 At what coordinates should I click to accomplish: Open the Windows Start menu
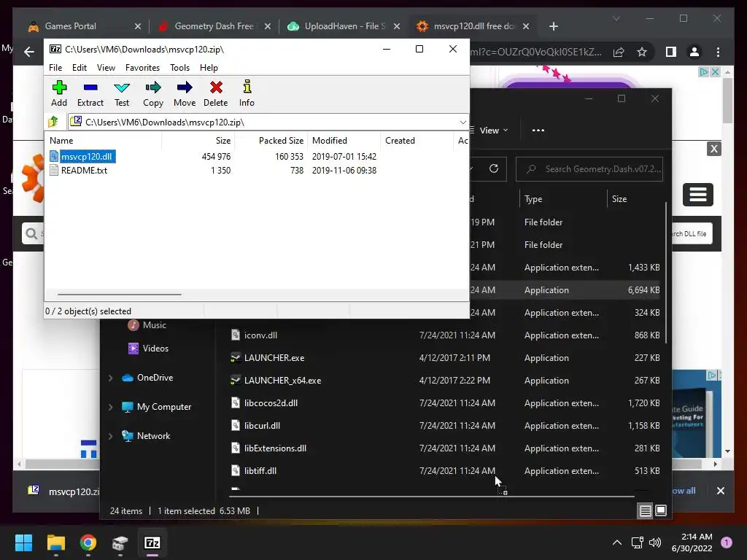pyautogui.click(x=23, y=542)
